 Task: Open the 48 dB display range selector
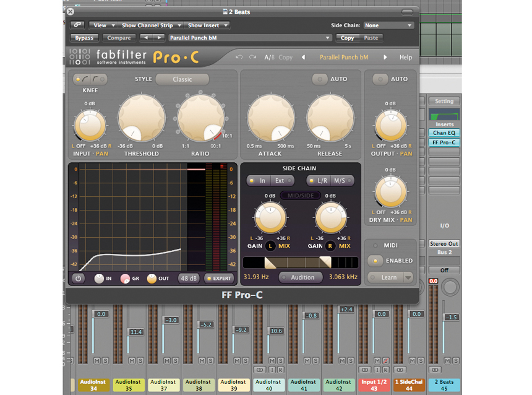(189, 279)
